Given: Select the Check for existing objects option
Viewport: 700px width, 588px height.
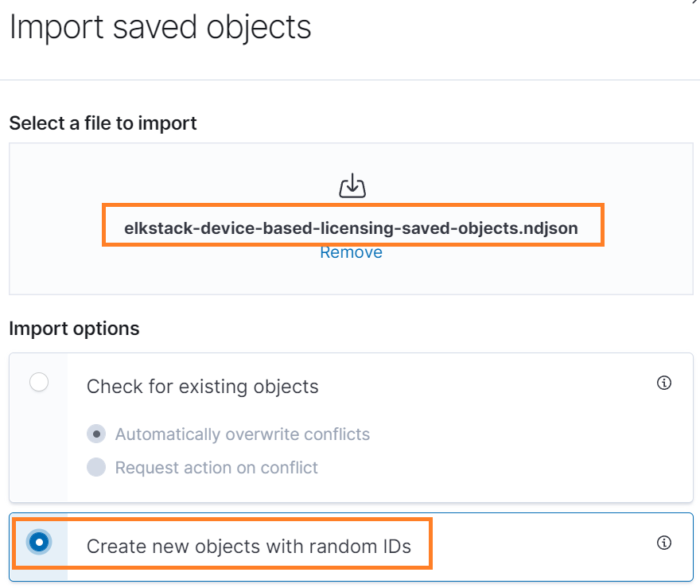Looking at the screenshot, I should [x=38, y=382].
